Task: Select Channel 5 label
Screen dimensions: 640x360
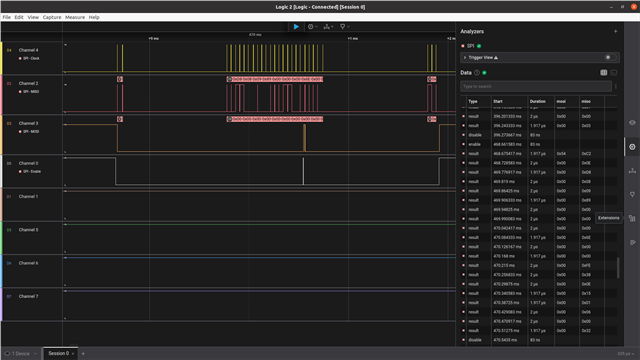Action: point(28,230)
